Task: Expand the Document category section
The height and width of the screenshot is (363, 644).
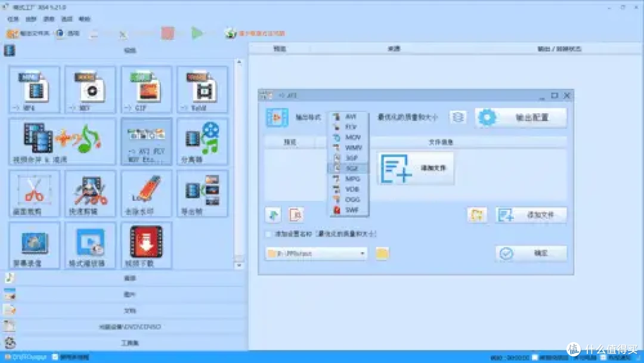Action: pyautogui.click(x=123, y=311)
